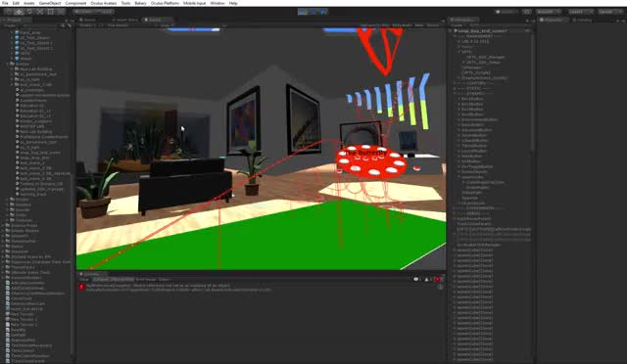Select the New Lab Building scene asset
This screenshot has height=364, width=627.
tap(35, 131)
